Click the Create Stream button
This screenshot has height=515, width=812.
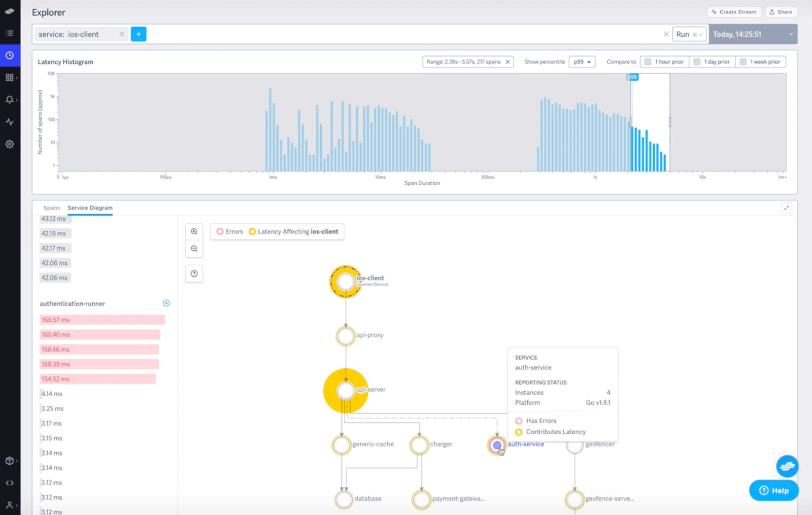click(x=733, y=12)
